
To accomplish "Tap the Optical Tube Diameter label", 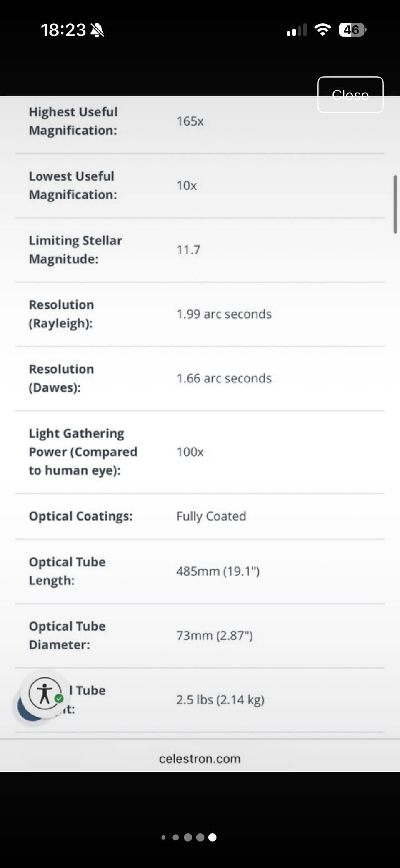I will tap(67, 635).
